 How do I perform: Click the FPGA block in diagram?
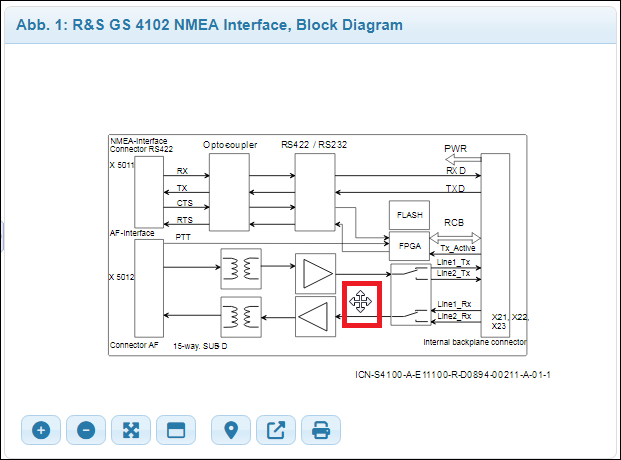tap(410, 246)
